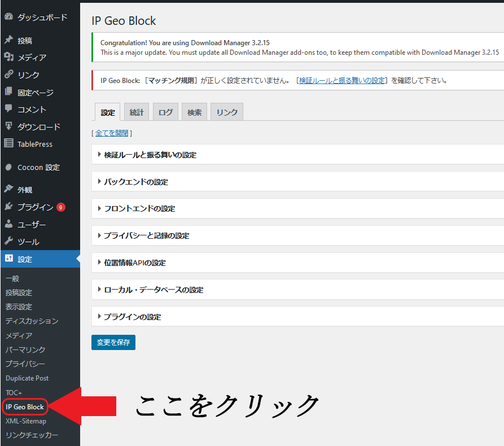Screen dimensions: 504x446
Task: Click the red 9 plugin update badge
Action: (61, 207)
